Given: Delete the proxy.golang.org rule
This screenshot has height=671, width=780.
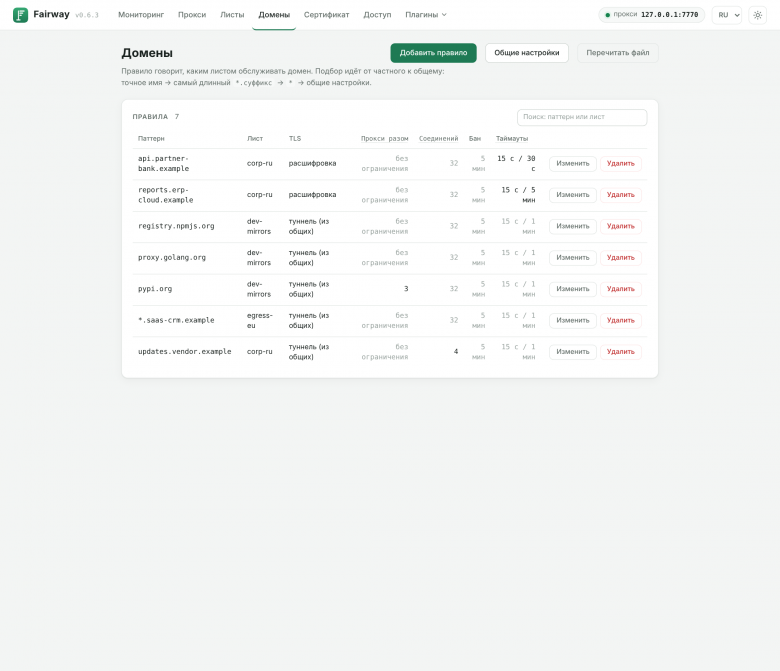Looking at the screenshot, I should (620, 258).
